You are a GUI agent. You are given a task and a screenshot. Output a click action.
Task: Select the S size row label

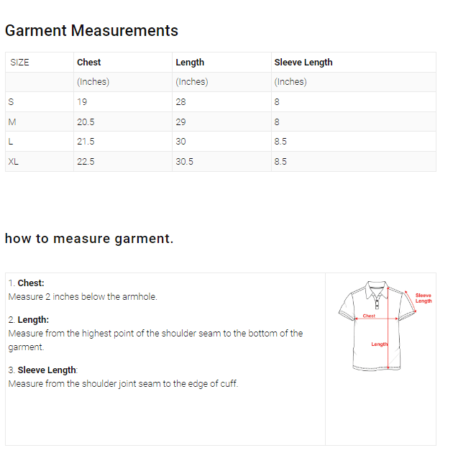coord(11,102)
